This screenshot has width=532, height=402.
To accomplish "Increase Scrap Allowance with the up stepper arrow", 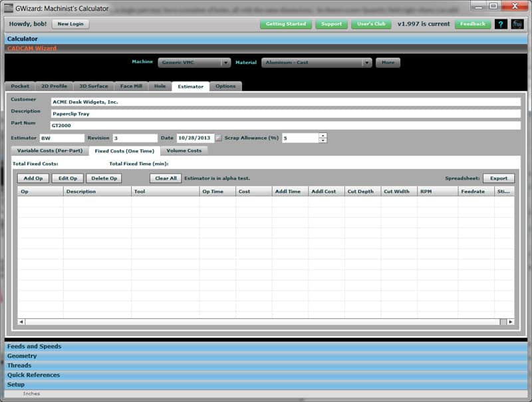I will tap(321, 135).
